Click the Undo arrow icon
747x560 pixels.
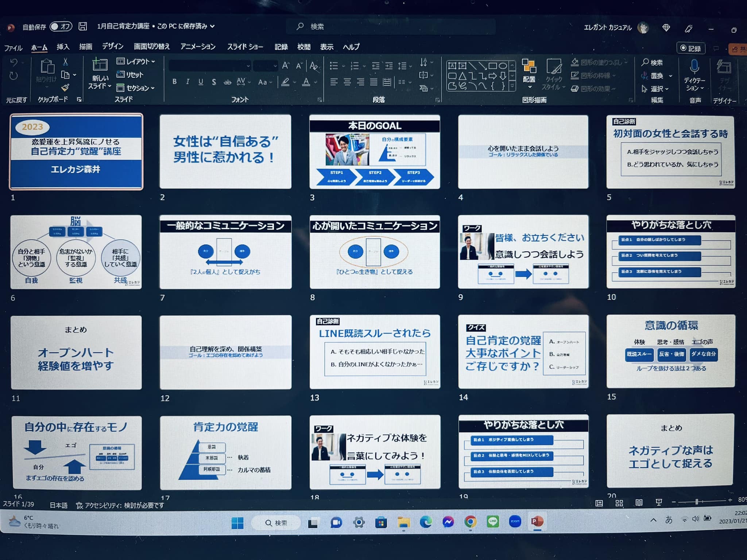click(x=14, y=63)
